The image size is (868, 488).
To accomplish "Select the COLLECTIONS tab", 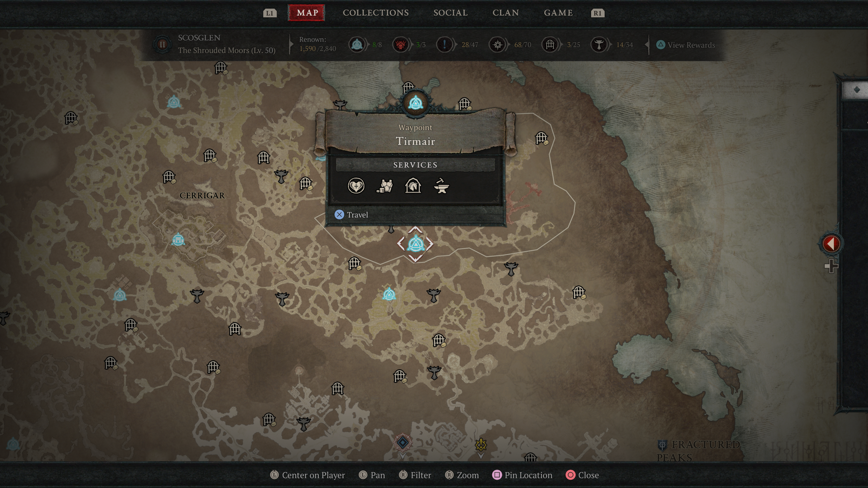I will coord(376,12).
